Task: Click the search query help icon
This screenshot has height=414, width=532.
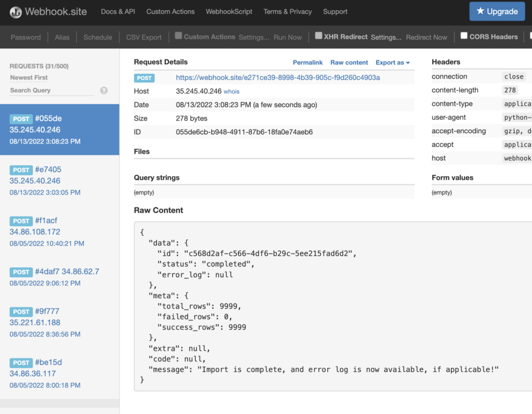Action: pos(104,90)
